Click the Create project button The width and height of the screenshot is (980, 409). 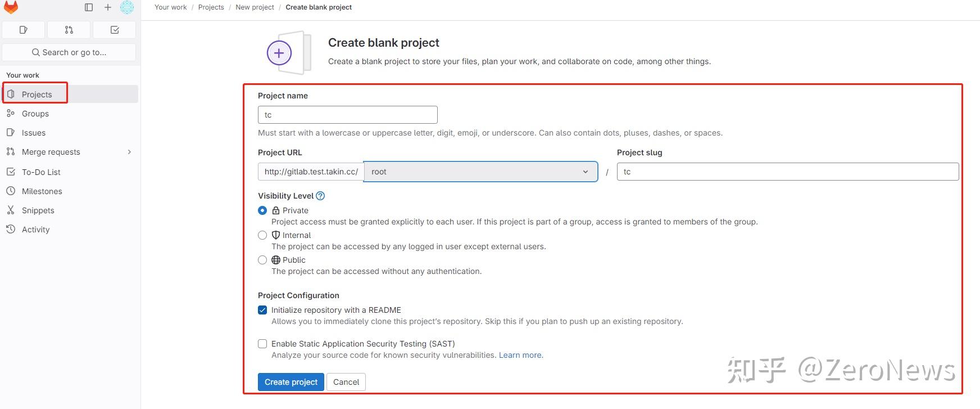tap(291, 382)
